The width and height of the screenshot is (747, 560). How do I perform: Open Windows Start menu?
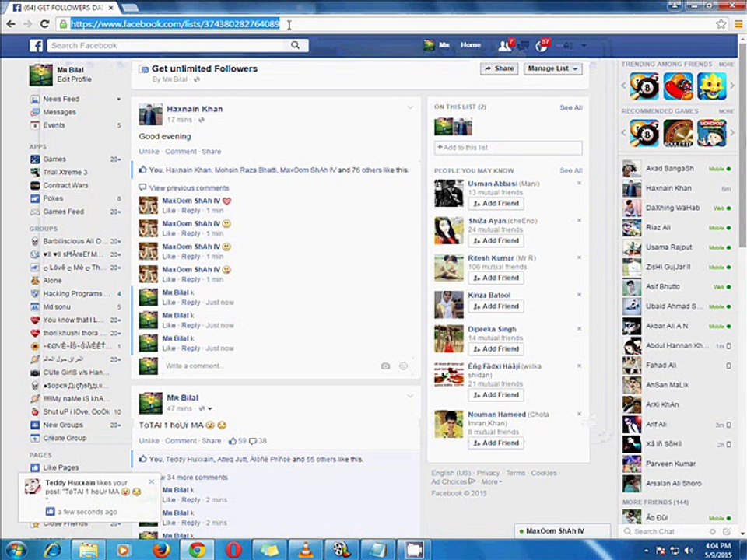point(16,550)
